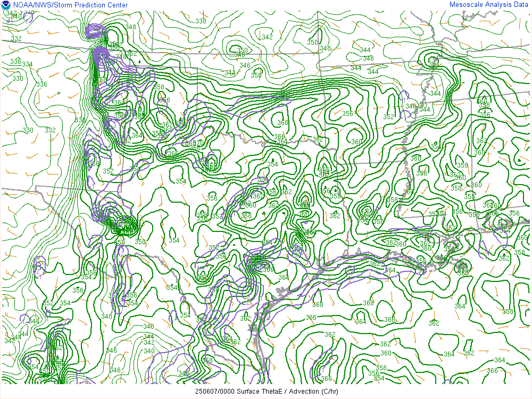Select 340 label ending the 346-344-342 stack
The height and width of the screenshot is (399, 532).
click(149, 351)
